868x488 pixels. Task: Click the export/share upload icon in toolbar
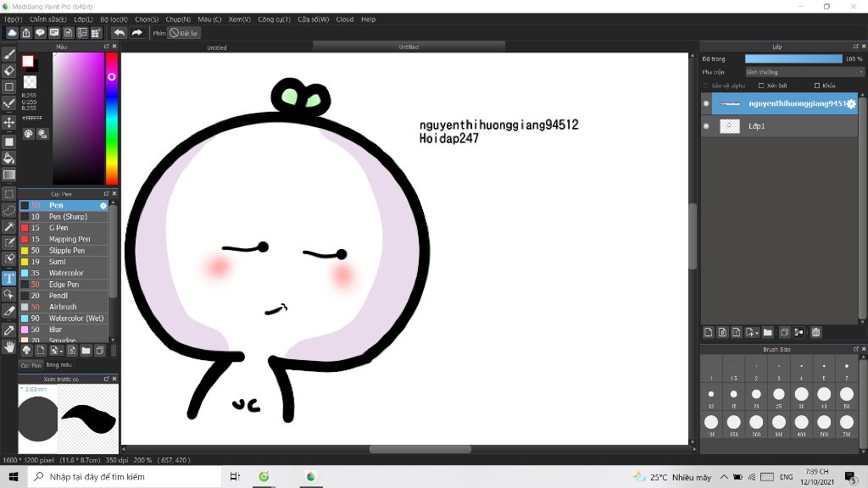pos(26,33)
